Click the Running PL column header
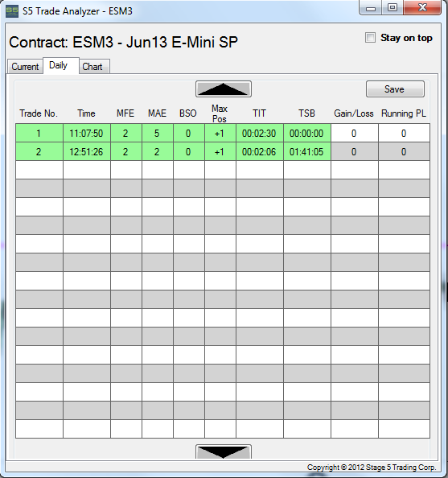448x478 pixels. pyautogui.click(x=404, y=113)
